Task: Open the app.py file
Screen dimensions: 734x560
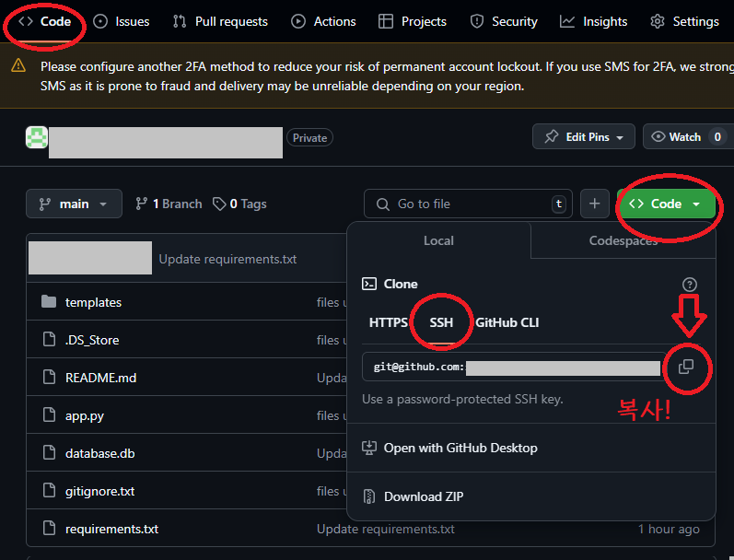Action: (84, 415)
